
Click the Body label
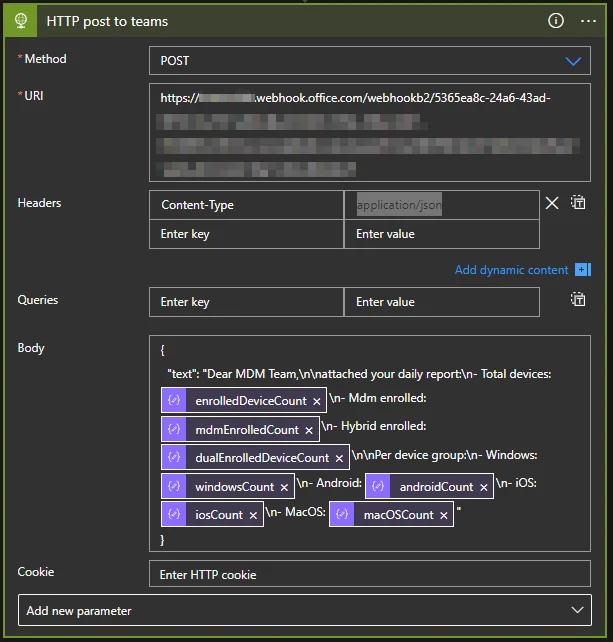(31, 348)
